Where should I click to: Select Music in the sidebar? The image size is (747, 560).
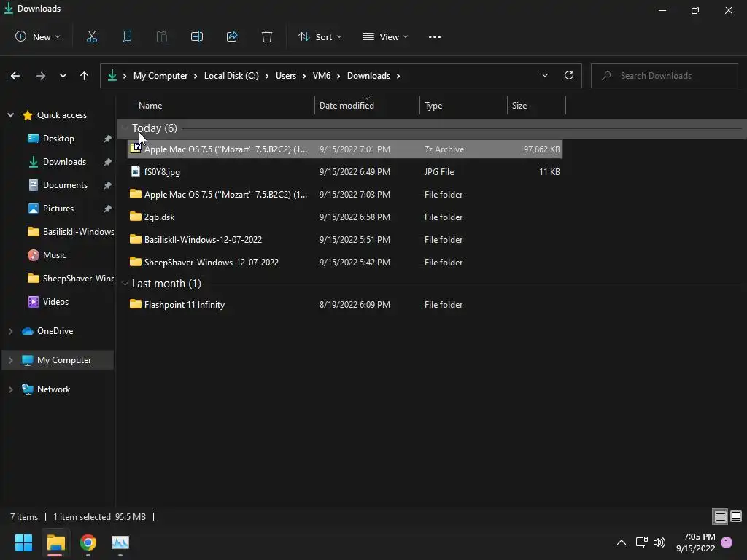click(54, 254)
